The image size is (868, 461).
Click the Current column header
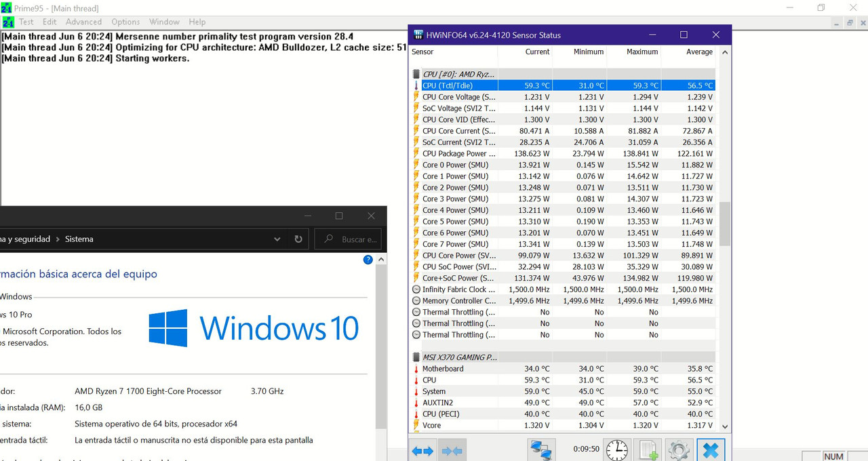pyautogui.click(x=537, y=52)
